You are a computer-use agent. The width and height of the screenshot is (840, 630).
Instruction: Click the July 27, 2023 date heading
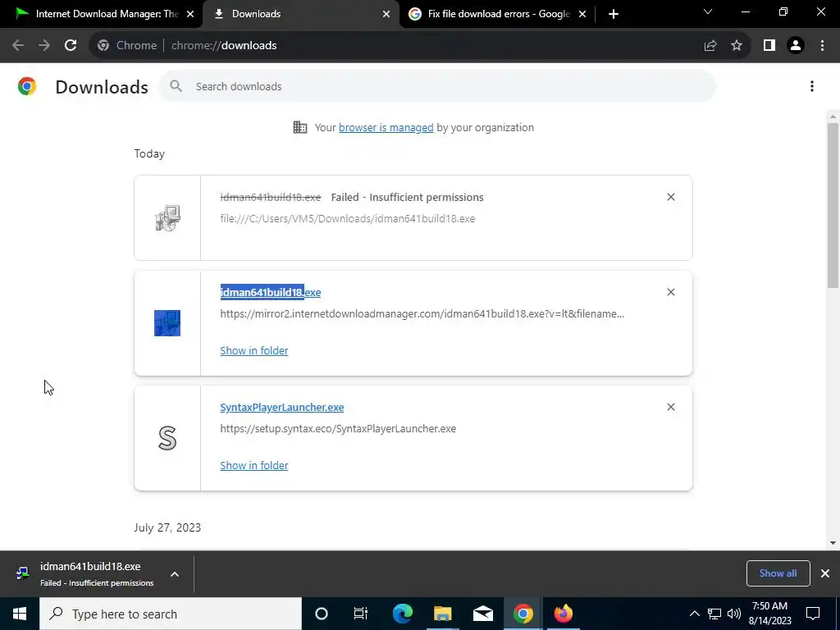point(167,527)
